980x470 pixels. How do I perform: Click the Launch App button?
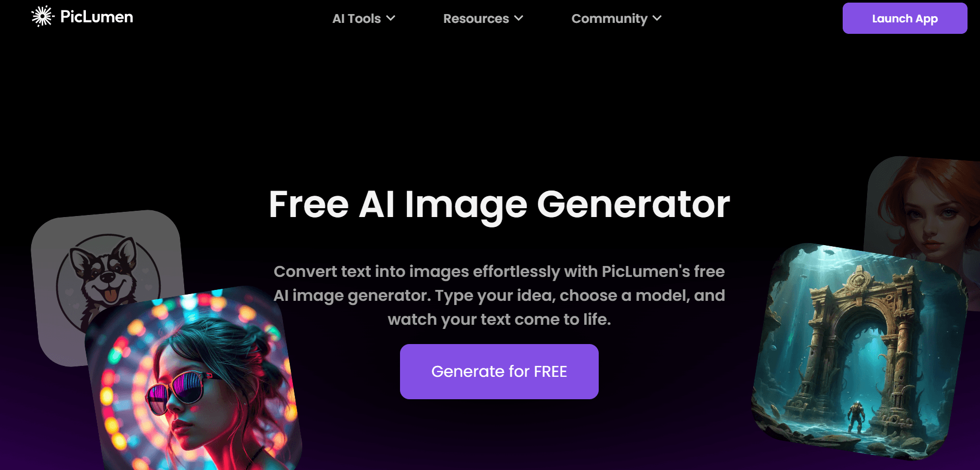click(905, 18)
